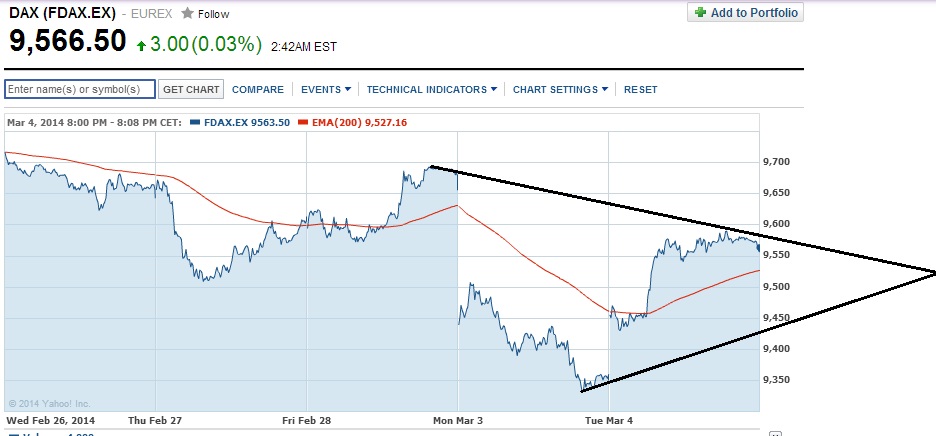Click the Add to Portfolio button

(x=745, y=12)
